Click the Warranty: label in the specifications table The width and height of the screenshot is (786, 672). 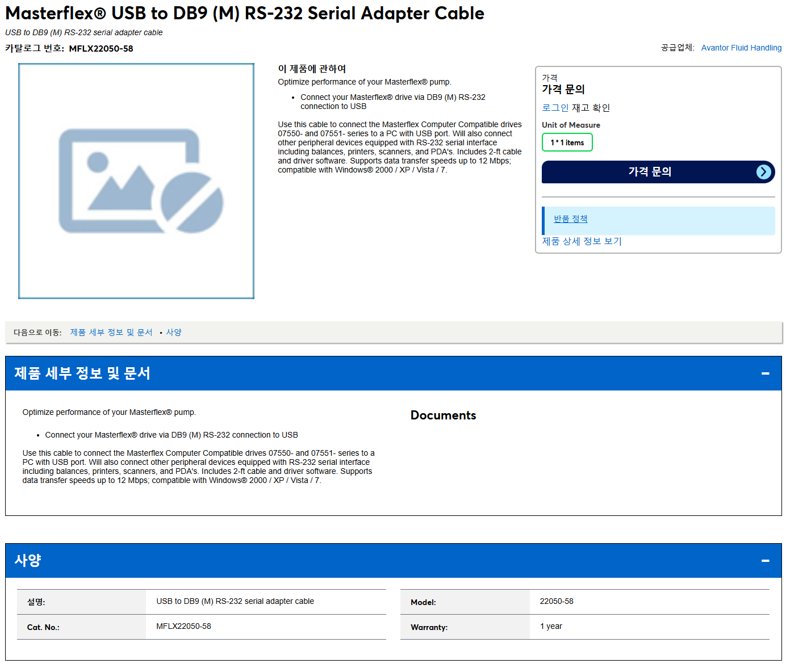tap(429, 627)
